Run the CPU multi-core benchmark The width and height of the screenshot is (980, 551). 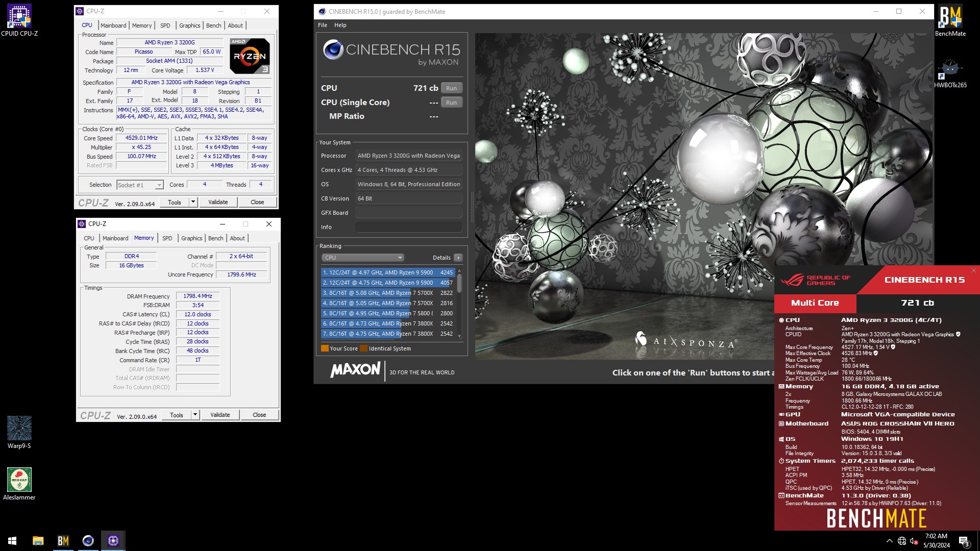pos(452,88)
